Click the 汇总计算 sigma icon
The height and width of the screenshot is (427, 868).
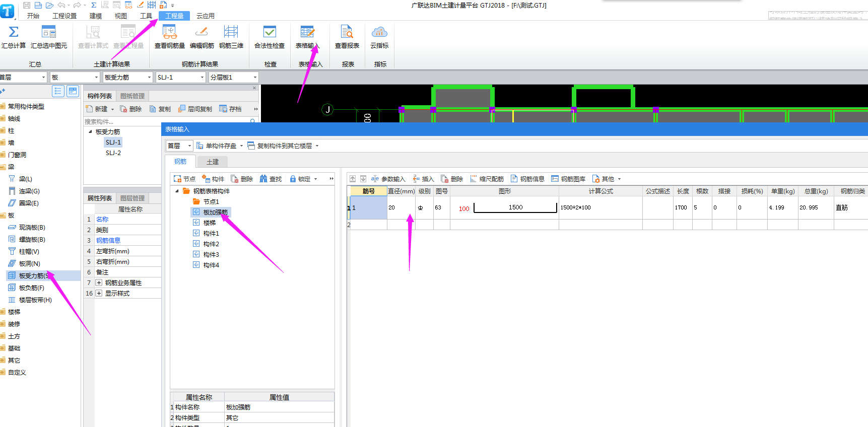click(14, 32)
